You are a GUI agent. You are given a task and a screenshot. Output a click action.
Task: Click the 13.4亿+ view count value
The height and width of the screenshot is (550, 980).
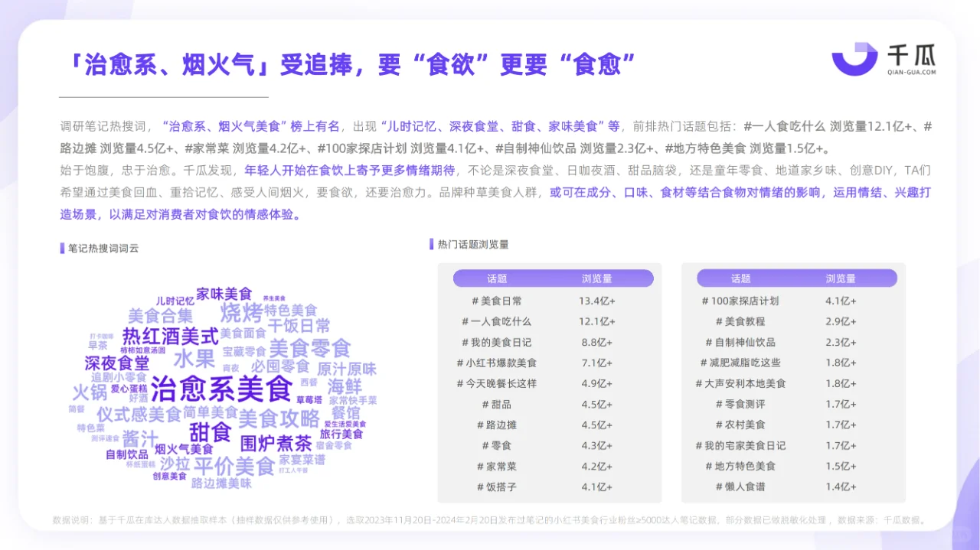point(597,301)
